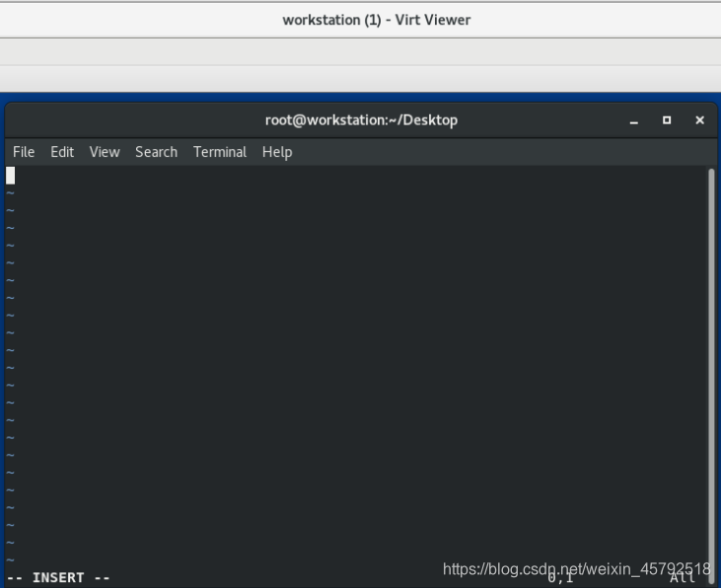Click the '-- INSERT --' mode indicator
Image resolution: width=721 pixels, height=588 pixels.
pos(58,577)
